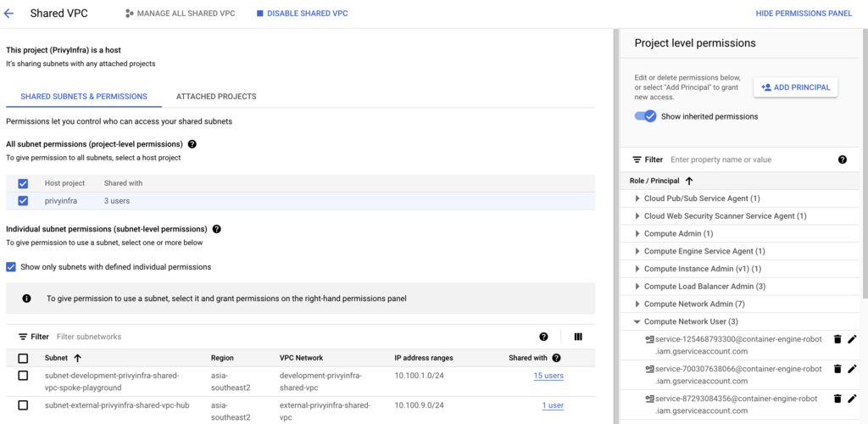Toggle the Host project header checkbox
Image resolution: width=868 pixels, height=424 pixels.
pyautogui.click(x=23, y=184)
